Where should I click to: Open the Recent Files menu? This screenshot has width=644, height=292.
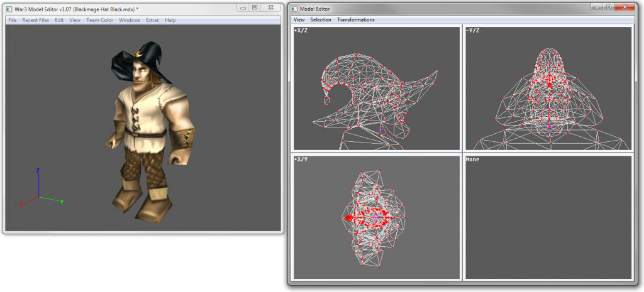point(35,20)
